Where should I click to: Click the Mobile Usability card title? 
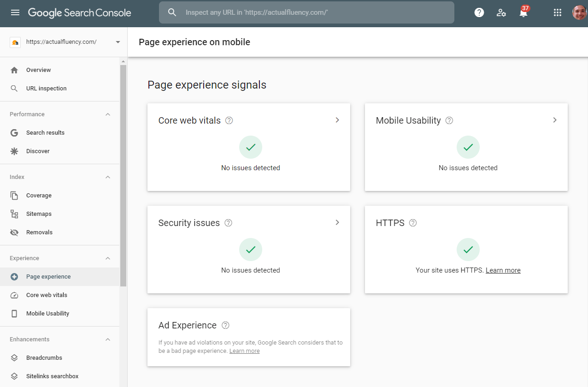point(408,120)
